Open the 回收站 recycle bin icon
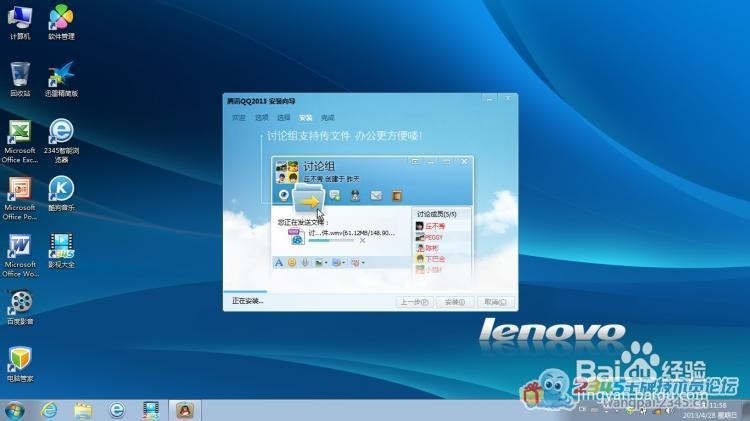750x421 pixels. tap(20, 79)
